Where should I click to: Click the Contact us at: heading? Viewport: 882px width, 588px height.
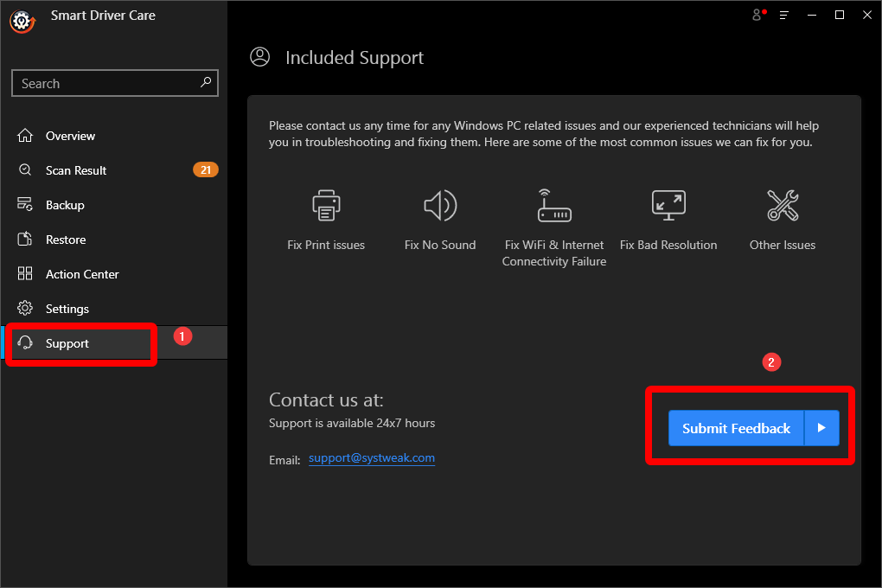326,400
